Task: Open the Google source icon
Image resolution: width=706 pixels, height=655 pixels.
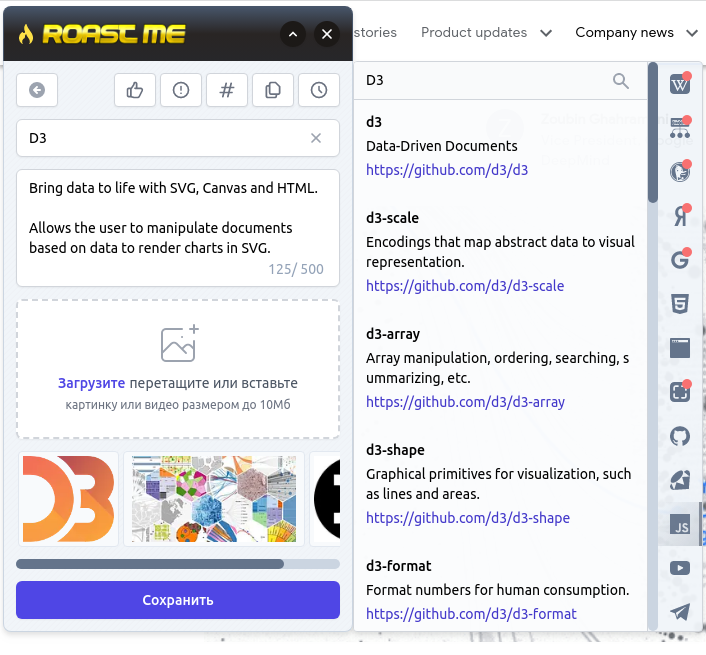Action: pyautogui.click(x=680, y=260)
